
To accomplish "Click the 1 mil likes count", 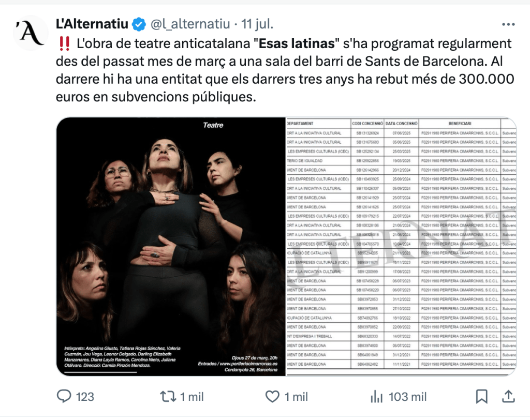I will (x=296, y=397).
